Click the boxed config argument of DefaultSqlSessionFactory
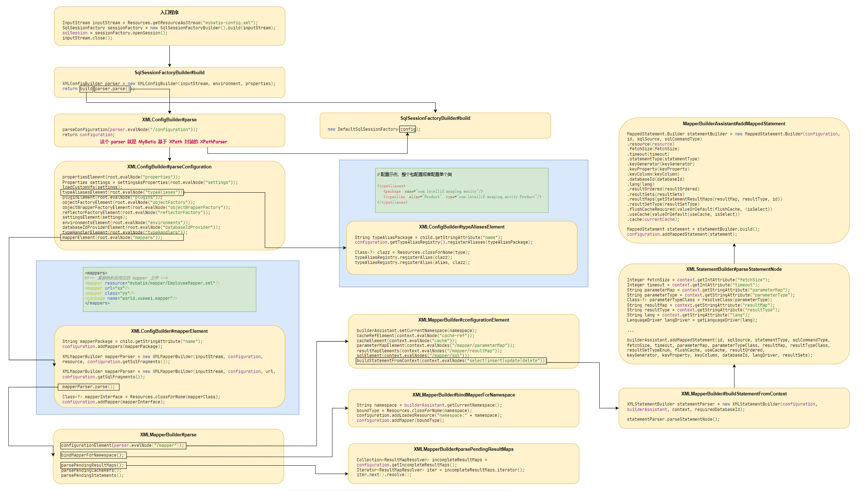 pos(407,129)
